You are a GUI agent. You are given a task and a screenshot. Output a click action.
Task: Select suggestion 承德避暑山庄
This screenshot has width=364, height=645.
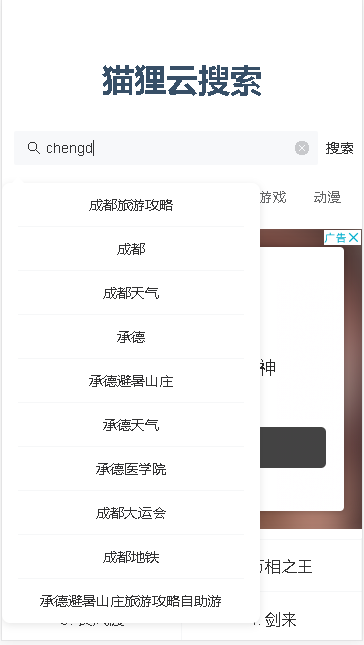131,381
